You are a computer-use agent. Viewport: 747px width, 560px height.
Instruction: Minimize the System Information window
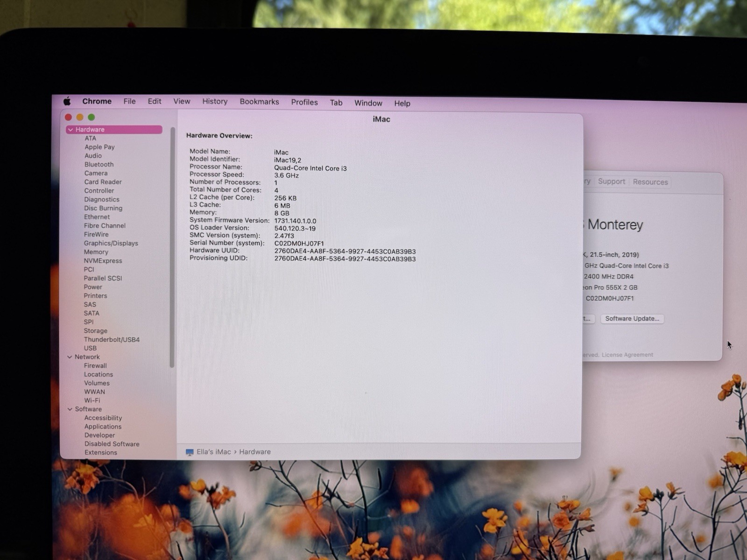tap(80, 117)
